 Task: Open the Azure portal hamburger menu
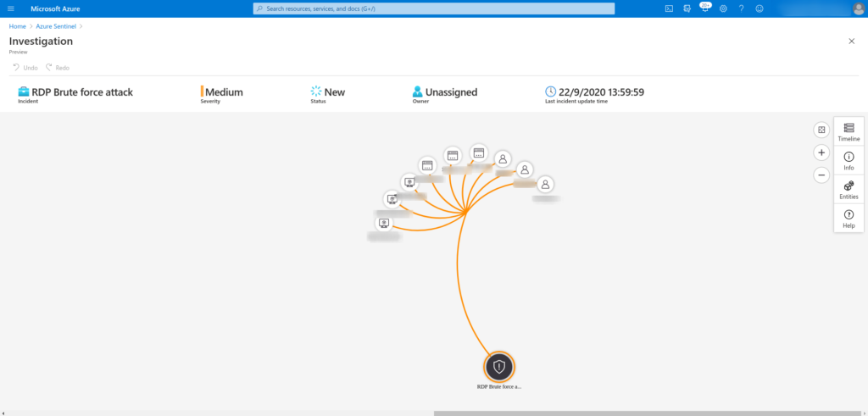tap(11, 8)
